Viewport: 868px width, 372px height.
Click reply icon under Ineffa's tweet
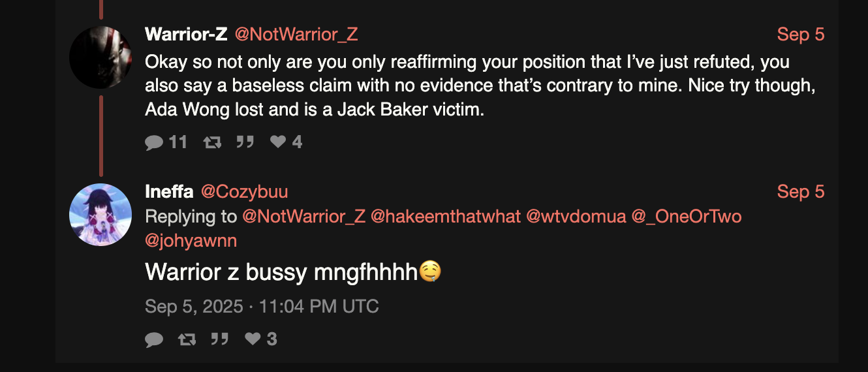(154, 339)
